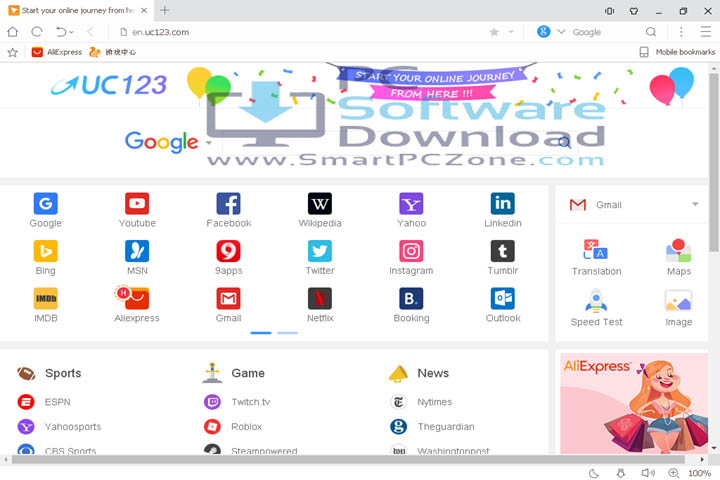Open the Tumblr shortcut tile

pyautogui.click(x=503, y=257)
